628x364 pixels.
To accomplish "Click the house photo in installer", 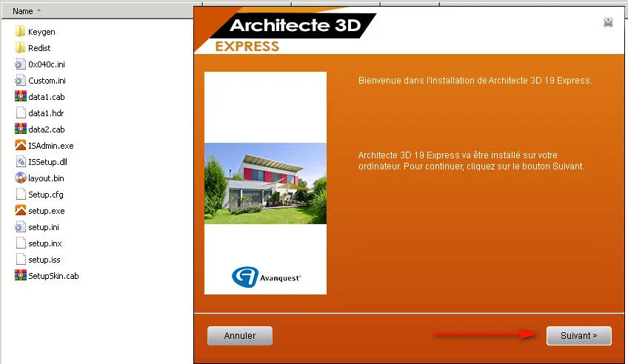I will click(x=265, y=183).
